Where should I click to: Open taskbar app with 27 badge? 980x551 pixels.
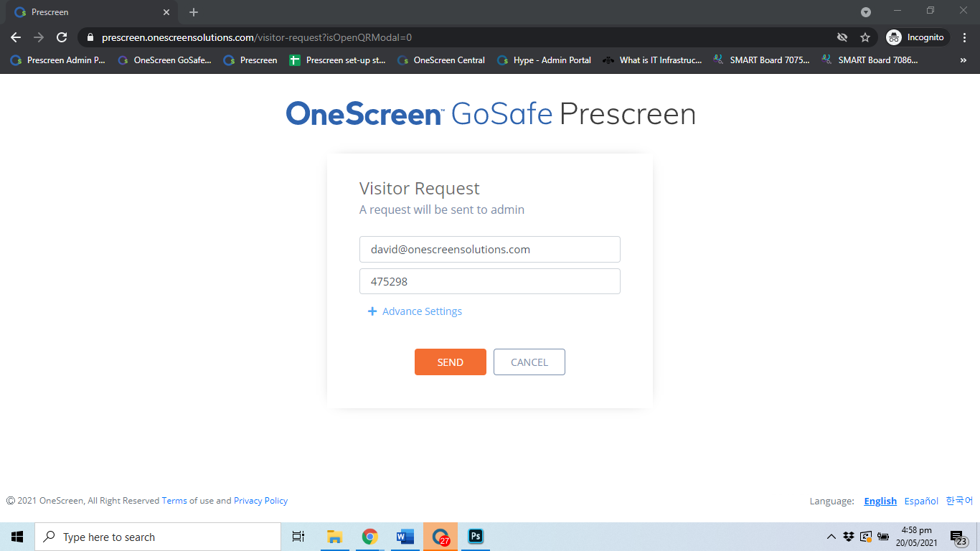click(440, 537)
